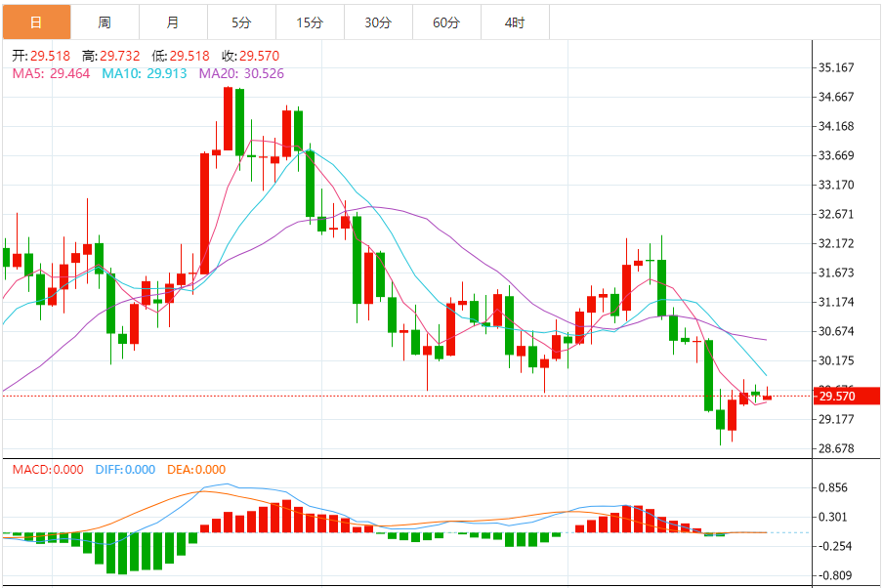Click the MA5 indicator label

(51, 74)
